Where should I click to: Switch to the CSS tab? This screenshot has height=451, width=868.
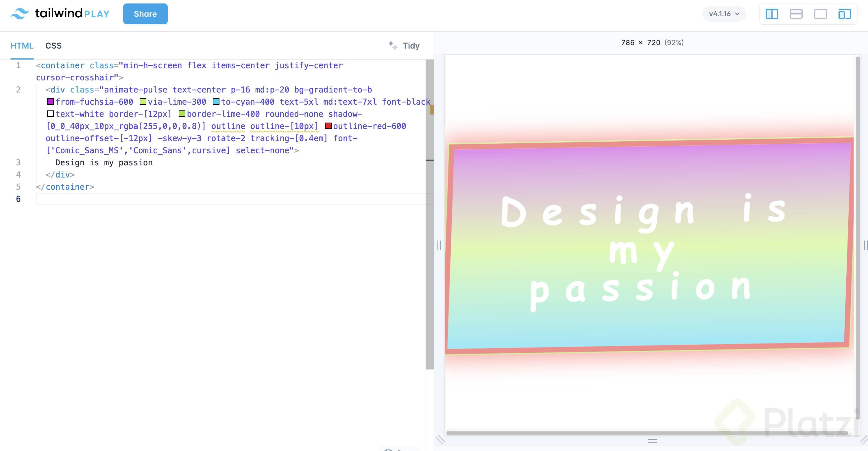(x=53, y=45)
